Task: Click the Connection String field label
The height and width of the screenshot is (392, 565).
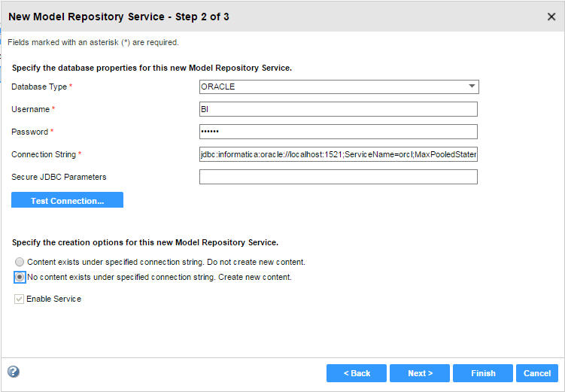Action: 44,154
